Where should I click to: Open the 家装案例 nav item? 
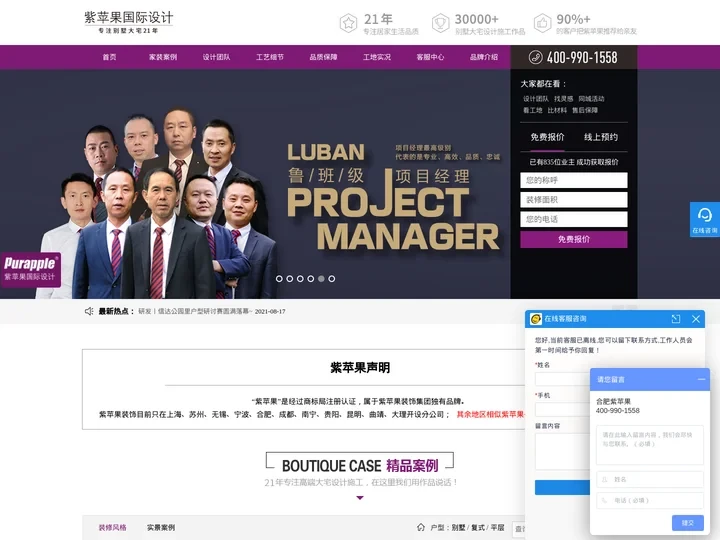pos(163,57)
